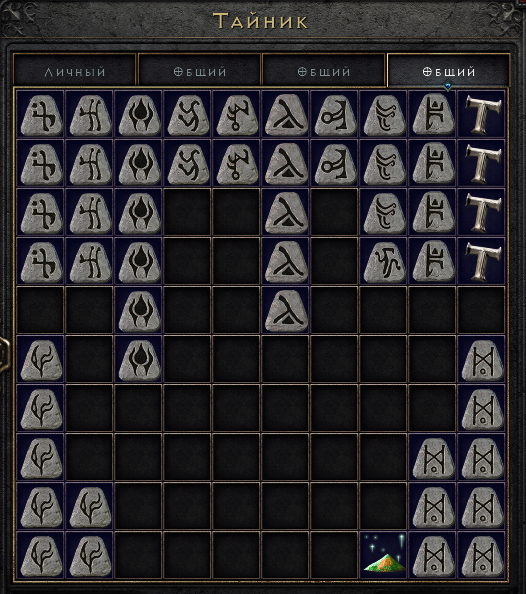Viewport: 526px width, 594px height.
Task: Pick the topmost T-shaped key item
Action: 482,114
